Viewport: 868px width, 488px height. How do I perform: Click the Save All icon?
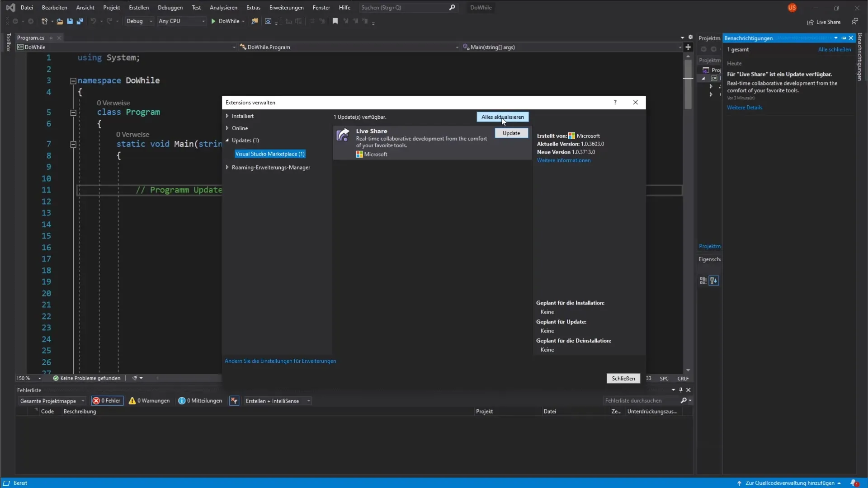coord(80,21)
